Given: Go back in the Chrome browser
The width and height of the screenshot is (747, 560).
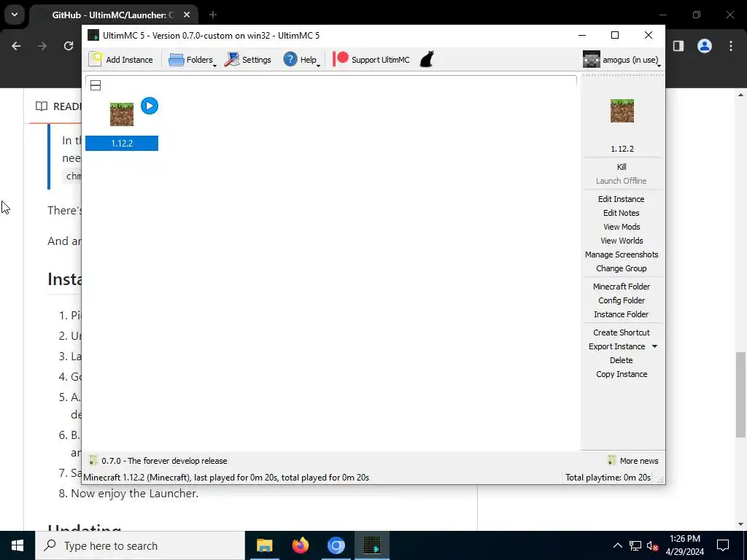Looking at the screenshot, I should [x=16, y=46].
